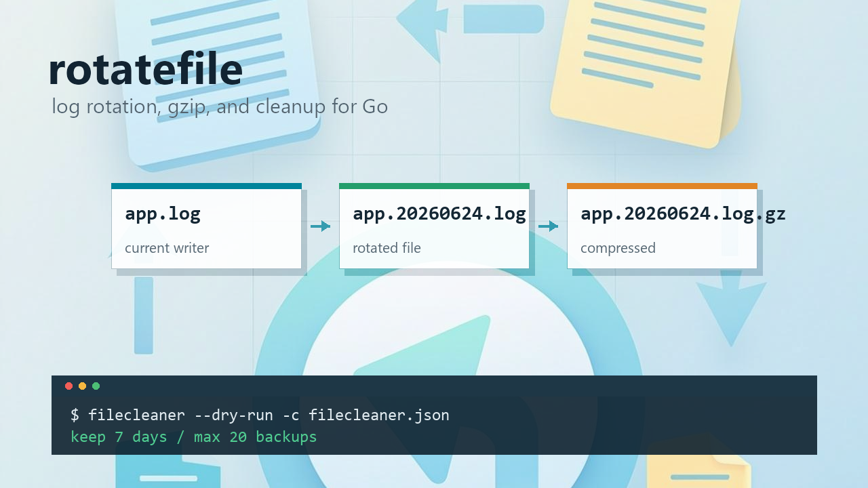The width and height of the screenshot is (868, 488).
Task: Click the 'rotated file' label
Action: [x=387, y=248]
